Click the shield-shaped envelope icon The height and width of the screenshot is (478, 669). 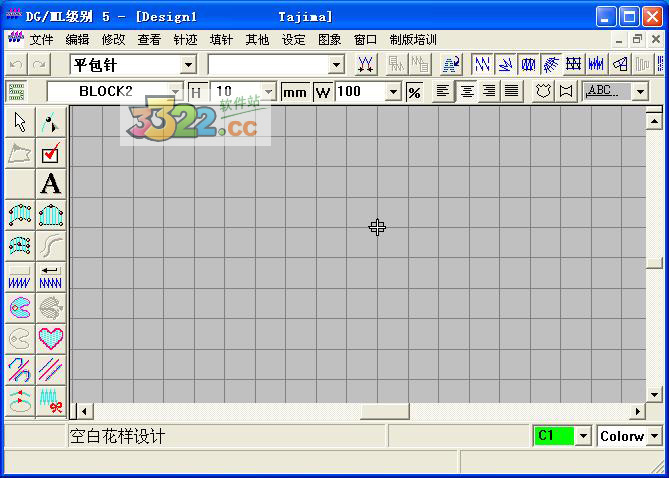click(543, 91)
